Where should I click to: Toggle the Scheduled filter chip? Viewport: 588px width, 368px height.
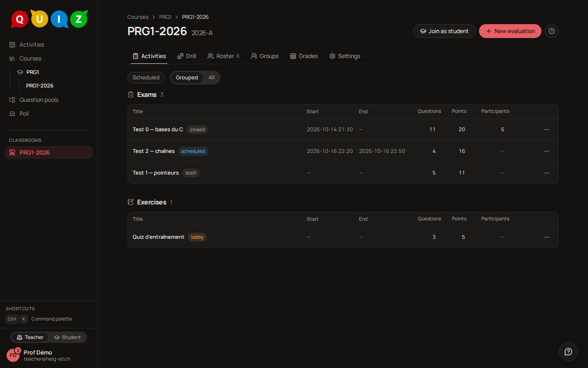(146, 78)
